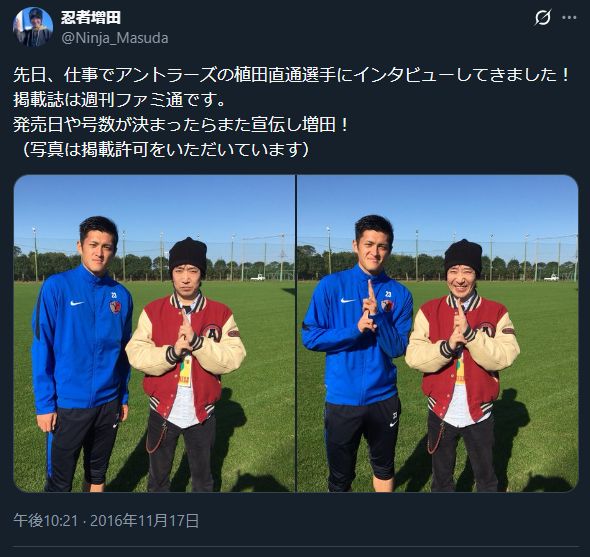
Task: Select the smiling man in right photo
Action: [x=462, y=365]
